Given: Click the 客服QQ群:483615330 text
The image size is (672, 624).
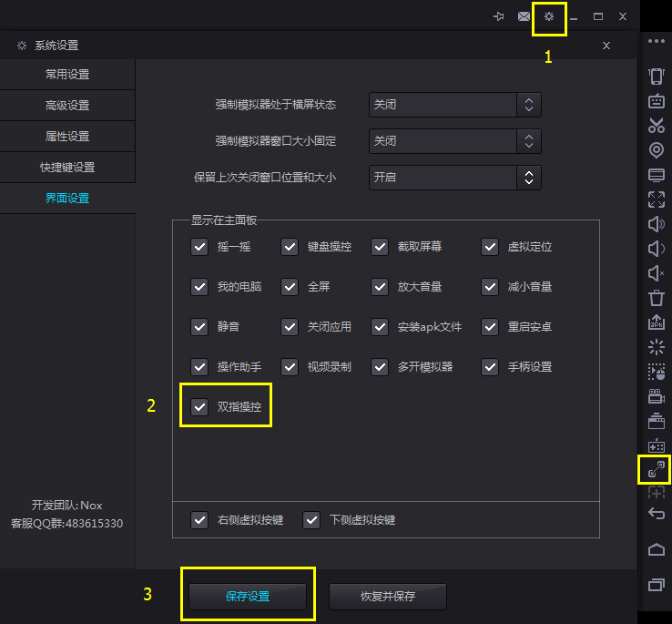Looking at the screenshot, I should [x=66, y=524].
